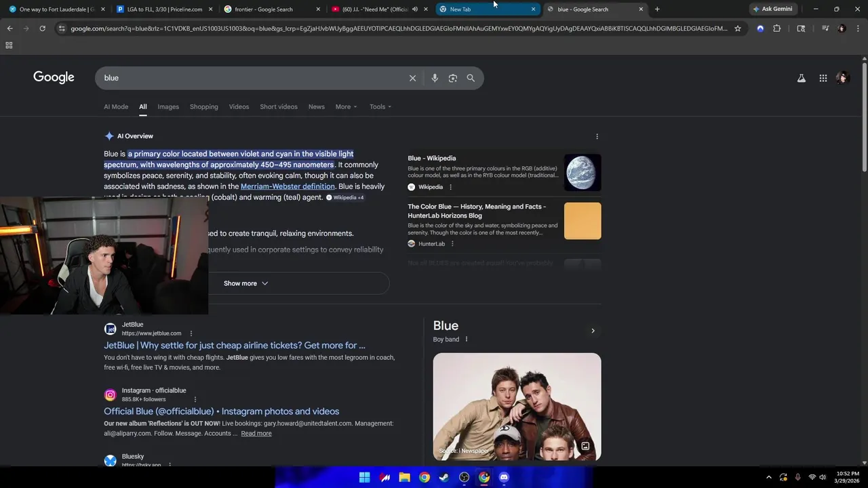Image resolution: width=868 pixels, height=488 pixels.
Task: Reload the page
Action: pyautogui.click(x=42, y=28)
